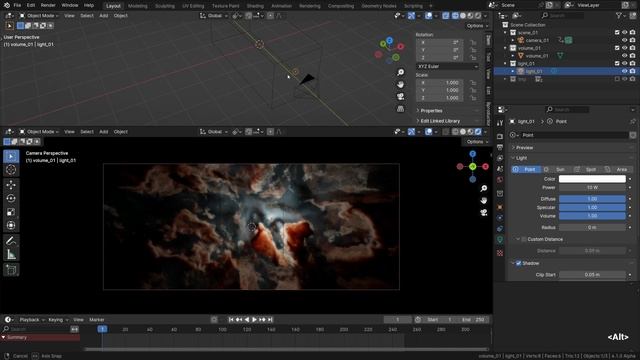Open Global orientation dropdown in upper viewport
Image resolution: width=640 pixels, height=360 pixels.
click(x=214, y=16)
